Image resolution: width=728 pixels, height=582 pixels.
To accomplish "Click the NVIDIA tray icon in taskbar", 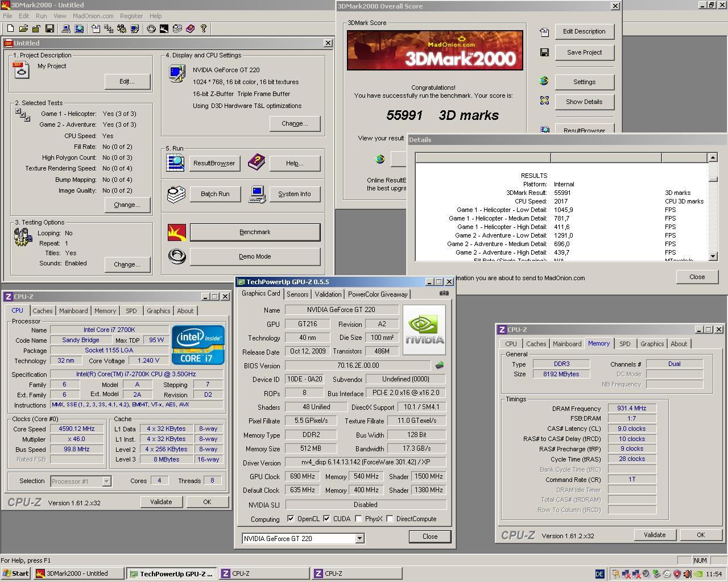I will pyautogui.click(x=698, y=574).
